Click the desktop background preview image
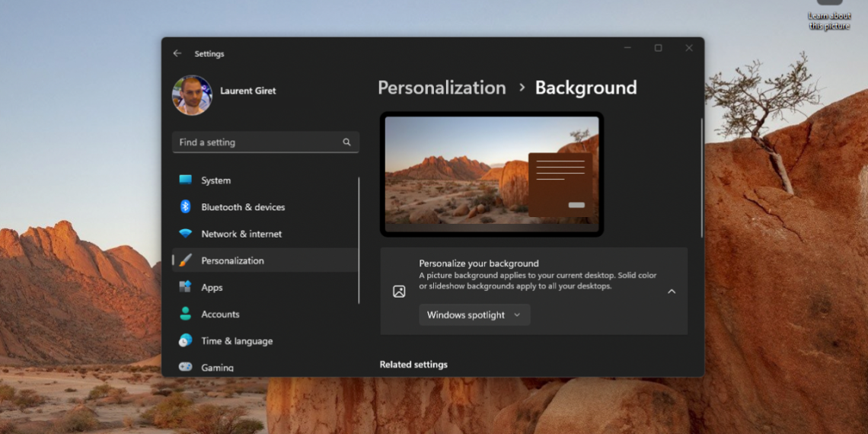 point(491,174)
